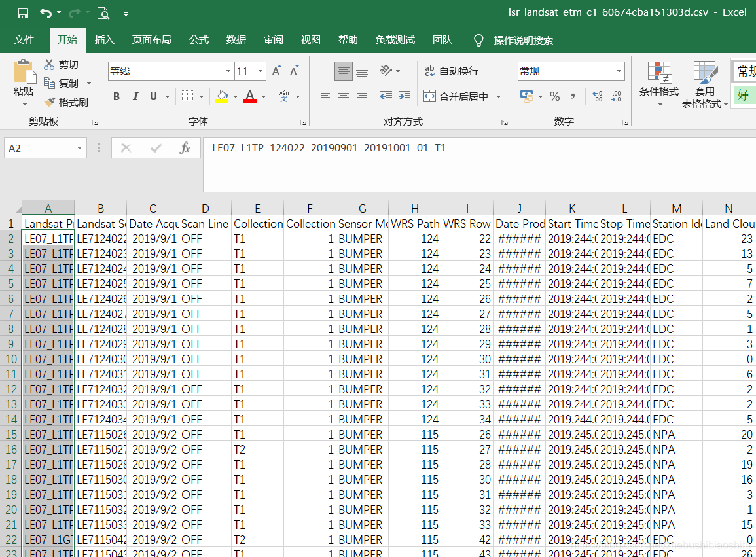Switch to the 数据 ribbon tab

pyautogui.click(x=236, y=40)
